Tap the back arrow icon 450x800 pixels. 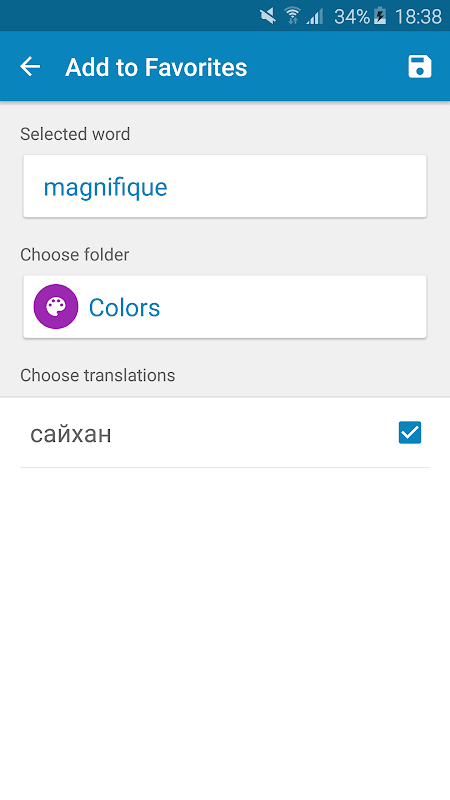click(30, 66)
